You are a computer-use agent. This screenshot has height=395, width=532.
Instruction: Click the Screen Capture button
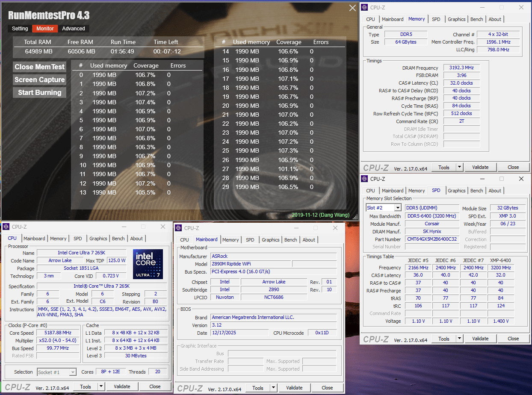tap(39, 80)
